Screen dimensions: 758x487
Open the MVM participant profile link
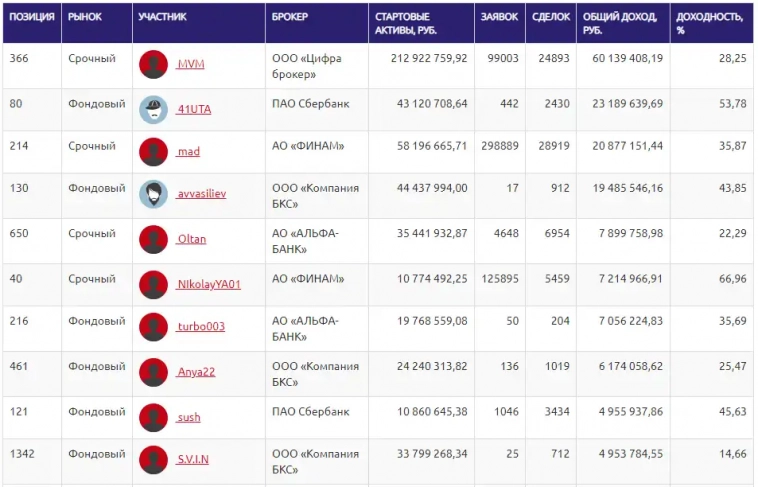(x=190, y=64)
